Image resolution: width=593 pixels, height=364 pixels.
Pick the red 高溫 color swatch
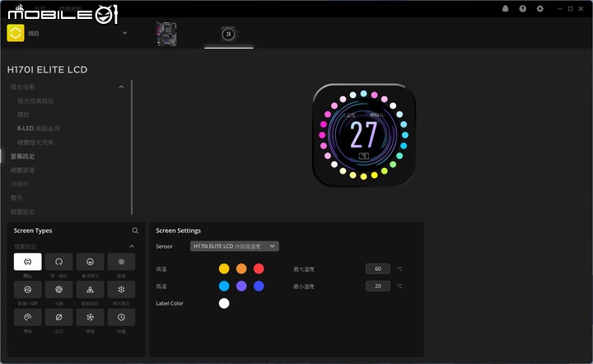pos(259,268)
